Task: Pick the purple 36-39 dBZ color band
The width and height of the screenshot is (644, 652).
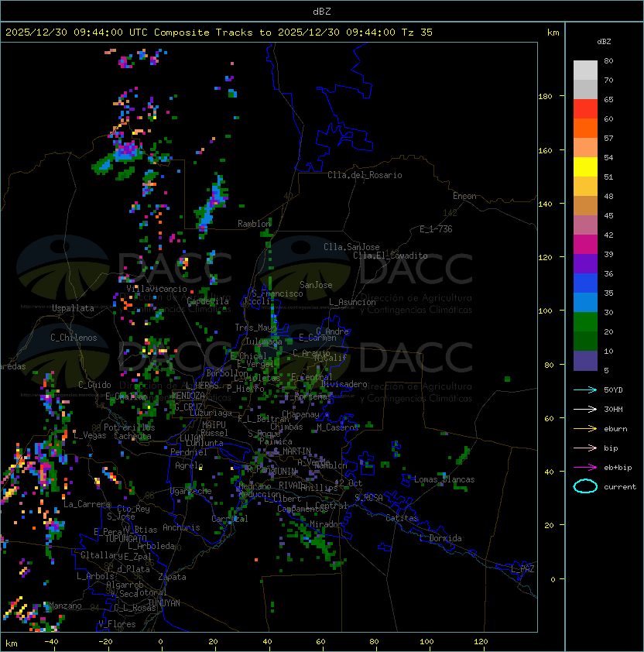Action: [585, 263]
